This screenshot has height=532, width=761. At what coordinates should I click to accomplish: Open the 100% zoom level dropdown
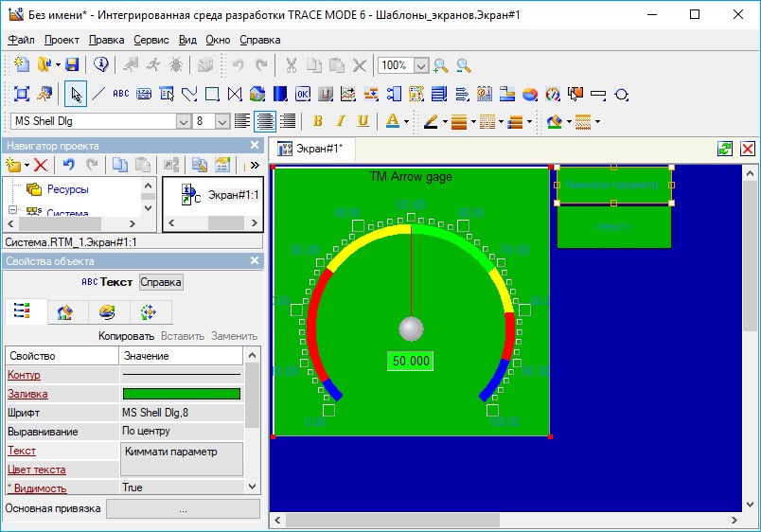point(420,65)
